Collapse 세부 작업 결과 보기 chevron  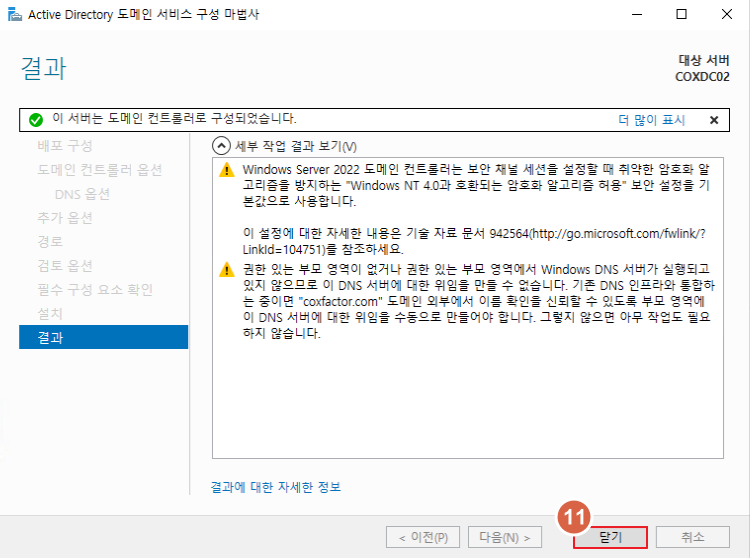click(x=221, y=146)
